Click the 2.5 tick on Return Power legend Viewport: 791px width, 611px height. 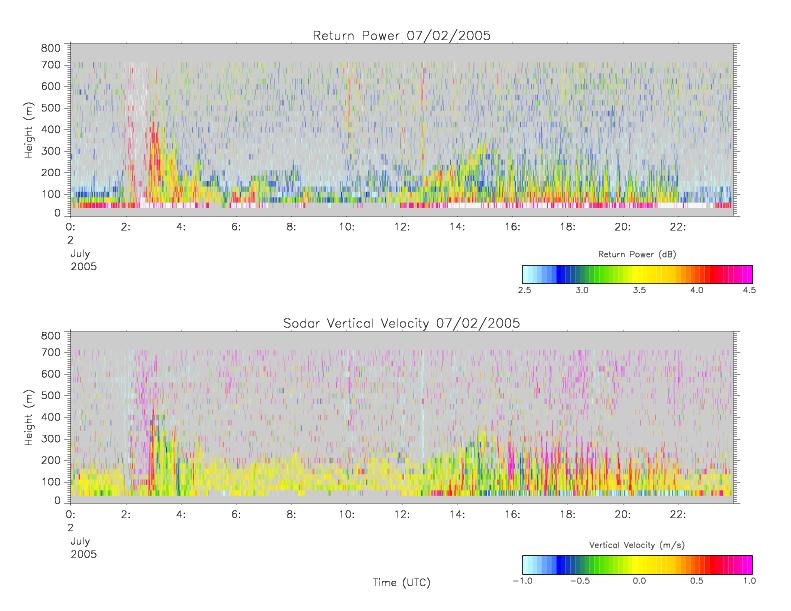pyautogui.click(x=524, y=290)
